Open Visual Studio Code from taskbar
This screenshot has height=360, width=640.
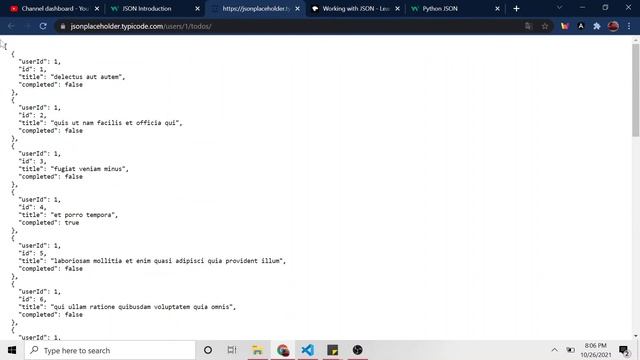(x=307, y=350)
